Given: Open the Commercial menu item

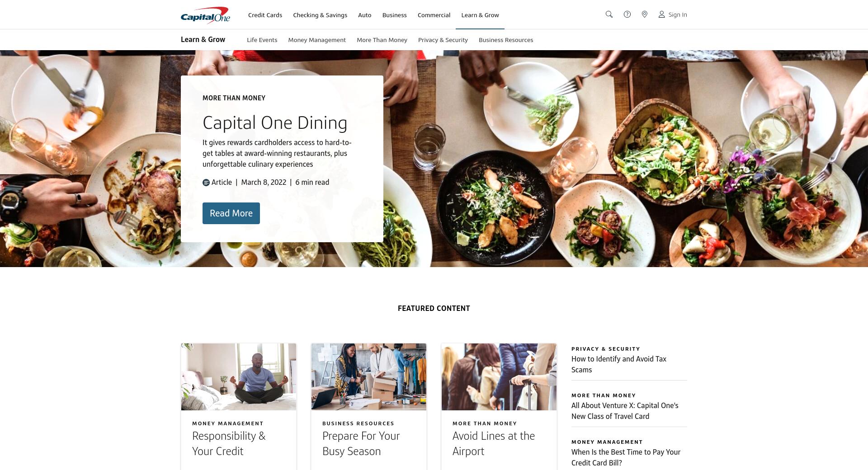Looking at the screenshot, I should coord(434,15).
